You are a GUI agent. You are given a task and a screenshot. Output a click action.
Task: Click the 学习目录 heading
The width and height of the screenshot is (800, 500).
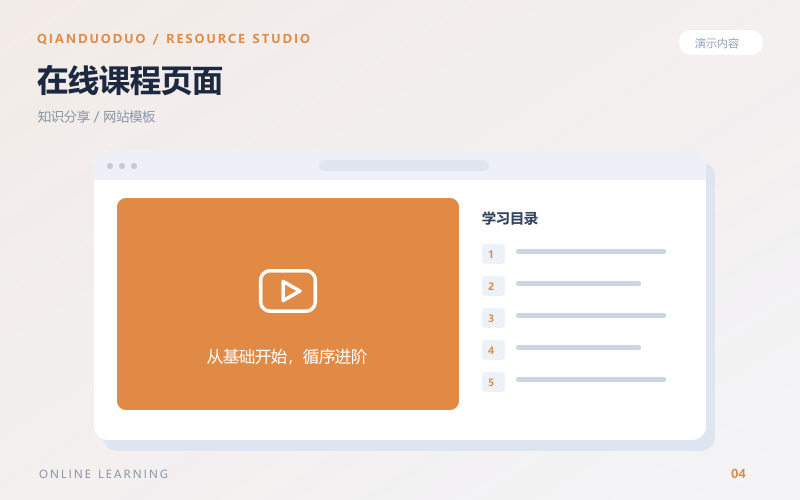pyautogui.click(x=510, y=218)
